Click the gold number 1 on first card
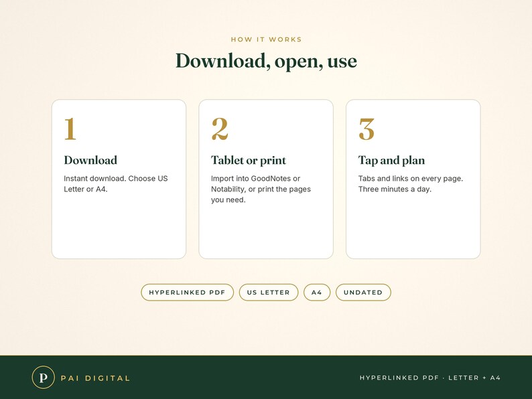 tap(70, 129)
